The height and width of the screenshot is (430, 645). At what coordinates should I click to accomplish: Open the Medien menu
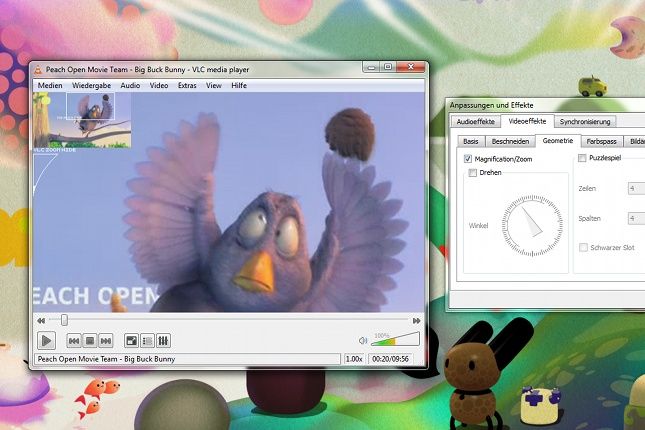(x=50, y=86)
